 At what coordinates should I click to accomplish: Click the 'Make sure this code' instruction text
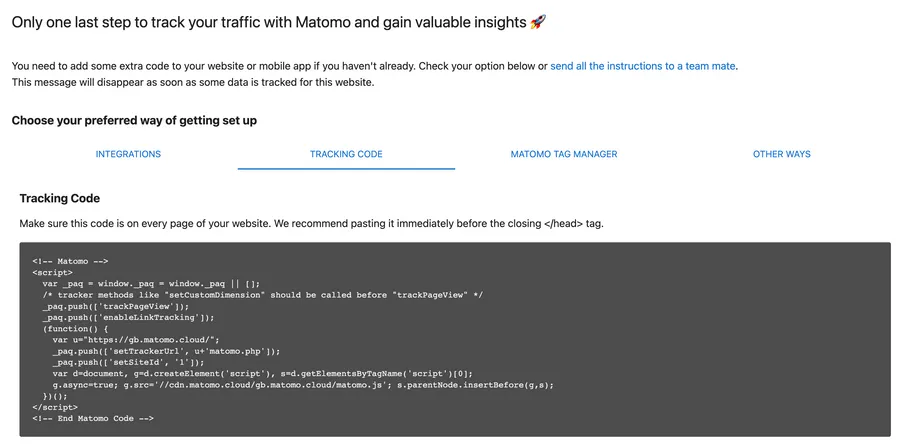311,223
